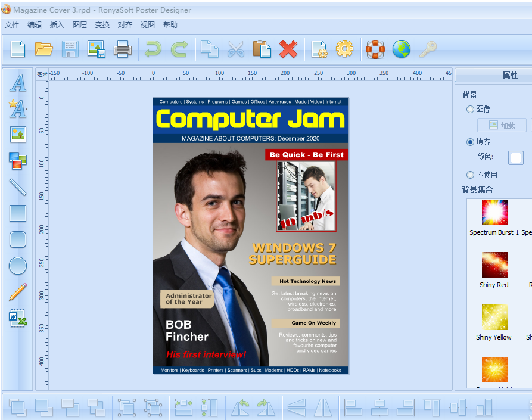Choose the Shiny Red background thumbnail
This screenshot has width=532, height=420.
click(x=494, y=265)
